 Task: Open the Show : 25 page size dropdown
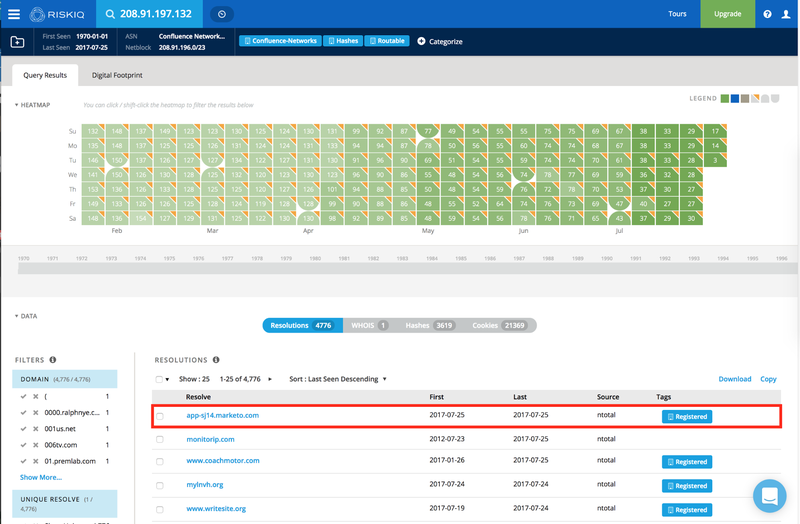(x=194, y=379)
